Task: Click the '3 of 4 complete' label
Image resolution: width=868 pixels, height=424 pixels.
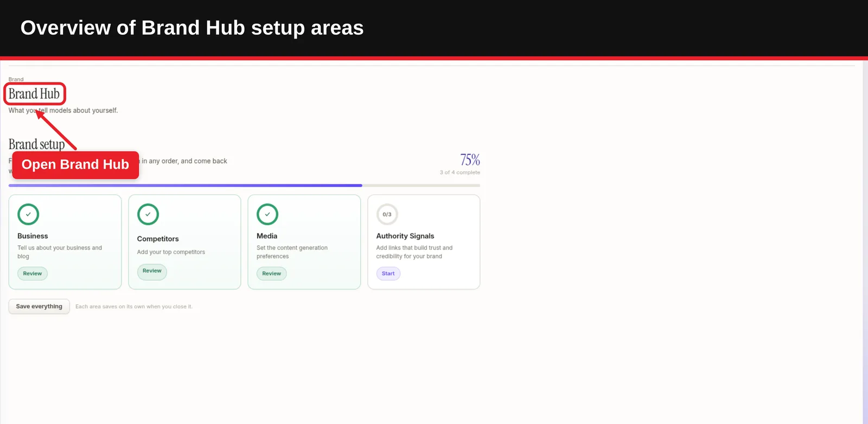Action: [460, 173]
